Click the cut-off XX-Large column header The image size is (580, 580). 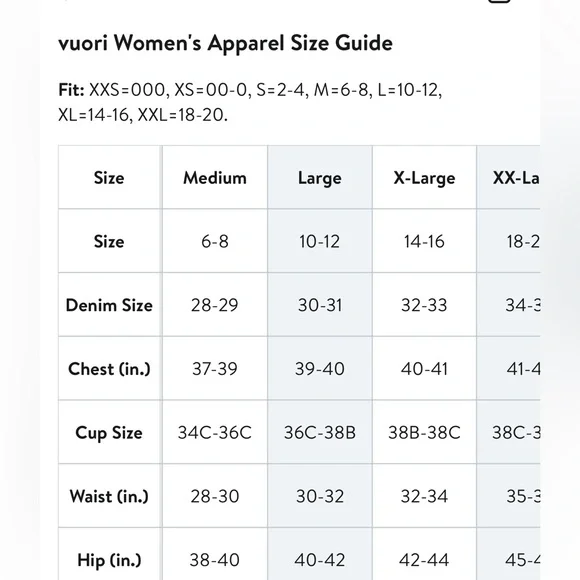(x=509, y=178)
